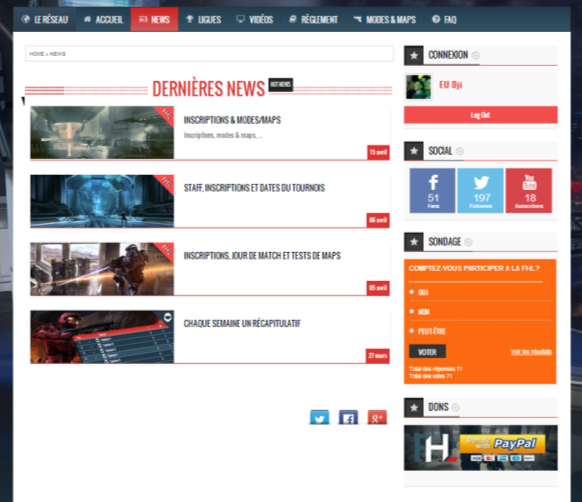The width and height of the screenshot is (582, 502).
Task: Share page via Twitter icon below news
Action: click(x=320, y=417)
